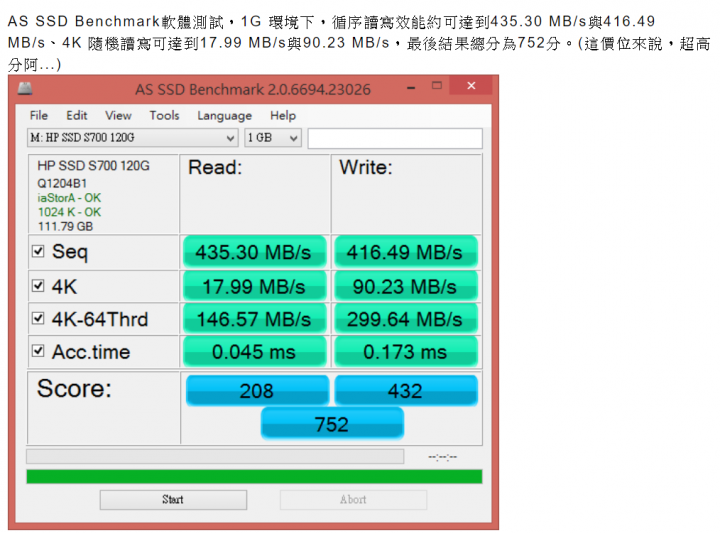
Task: Click the HP SSD S700 120G drive name label
Action: click(x=94, y=166)
